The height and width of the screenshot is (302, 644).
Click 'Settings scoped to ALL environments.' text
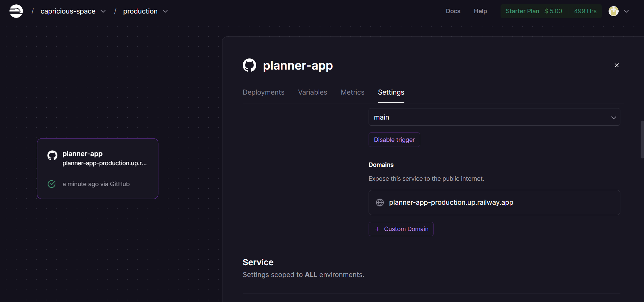pos(303,275)
